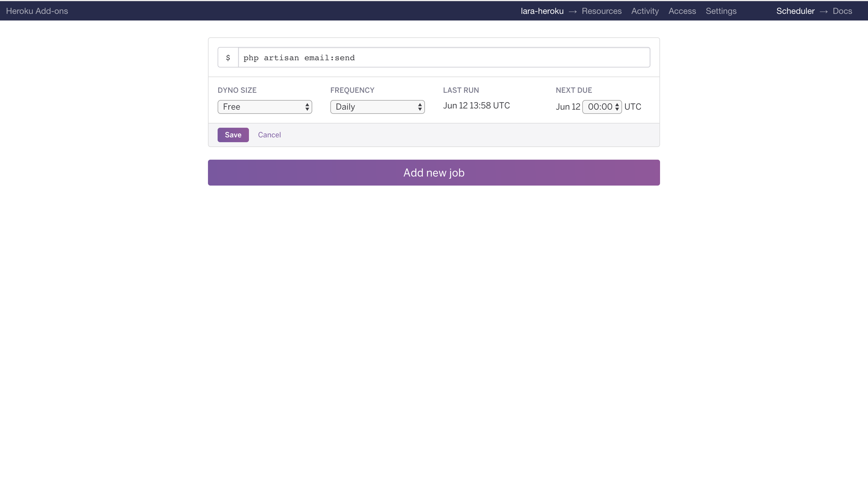Screen dimensions: 868x485
Task: Click Add new job button
Action: tap(434, 172)
